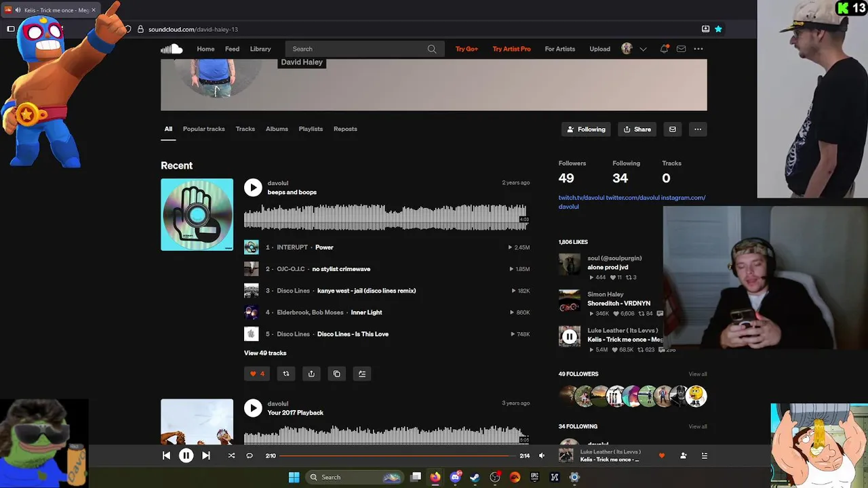Click the browser address bar URL

click(193, 29)
